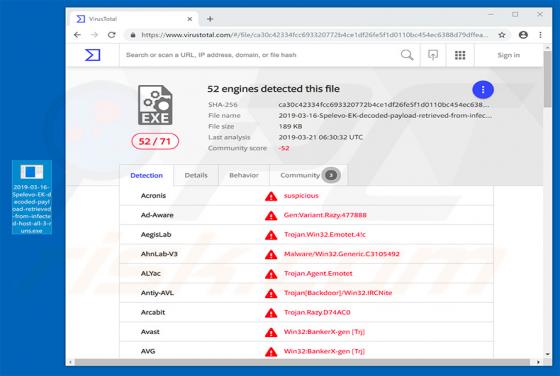Viewport: 560px width, 376px height.
Task: Click the 189 KB file size value
Action: [x=290, y=126]
